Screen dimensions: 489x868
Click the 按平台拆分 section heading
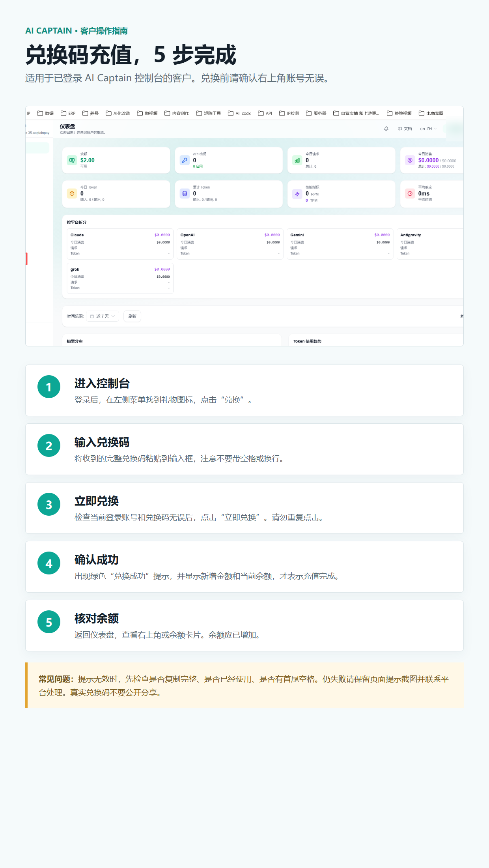click(x=77, y=222)
